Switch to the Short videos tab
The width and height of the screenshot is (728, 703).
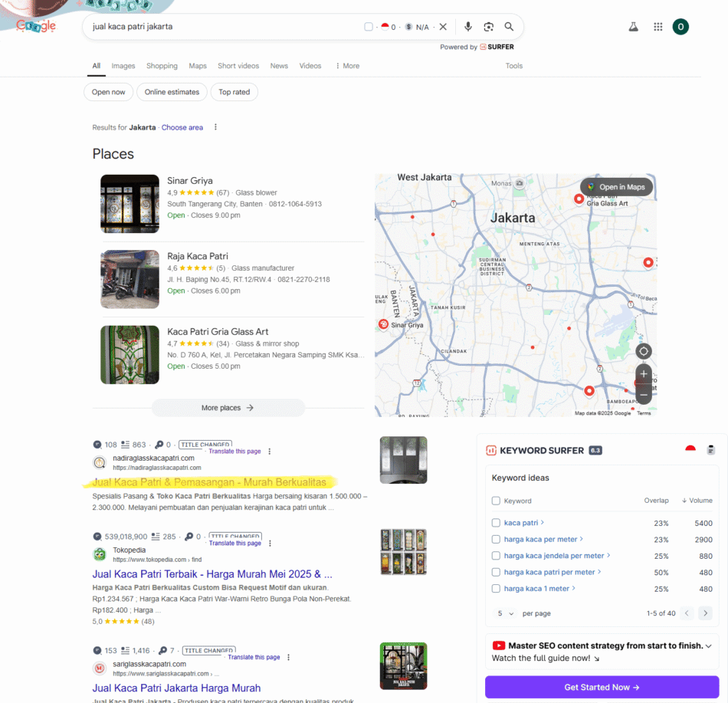[238, 66]
